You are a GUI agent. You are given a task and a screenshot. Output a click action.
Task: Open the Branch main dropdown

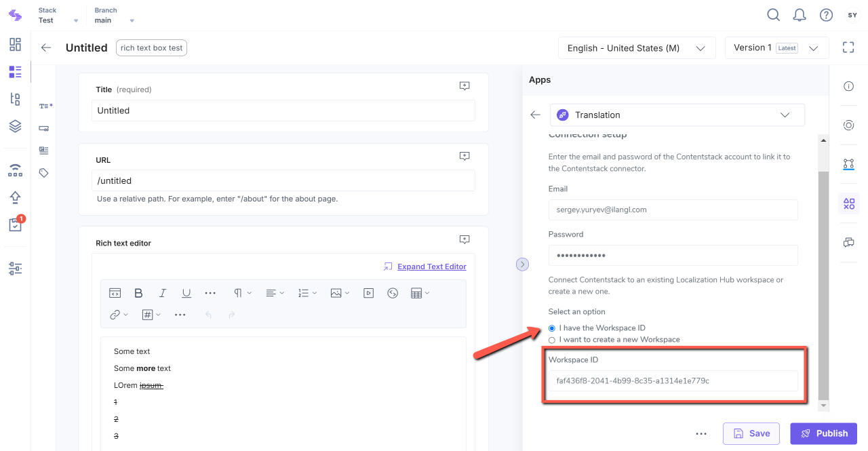point(114,16)
